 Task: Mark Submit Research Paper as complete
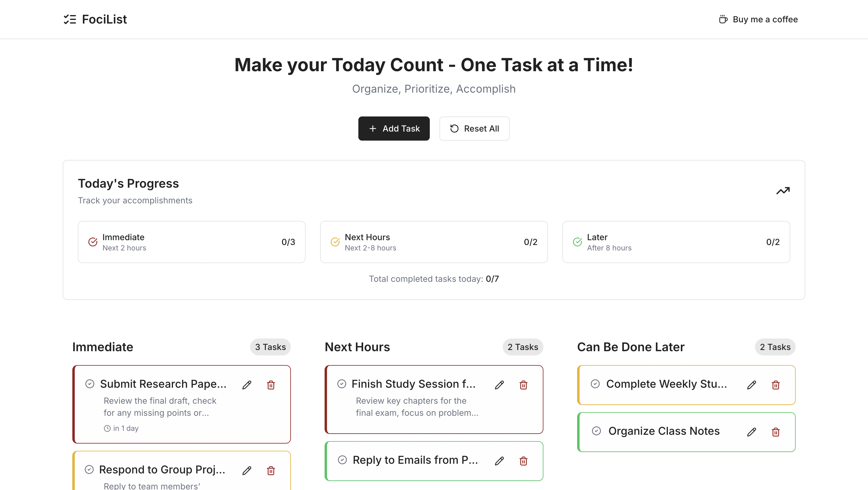click(x=90, y=384)
